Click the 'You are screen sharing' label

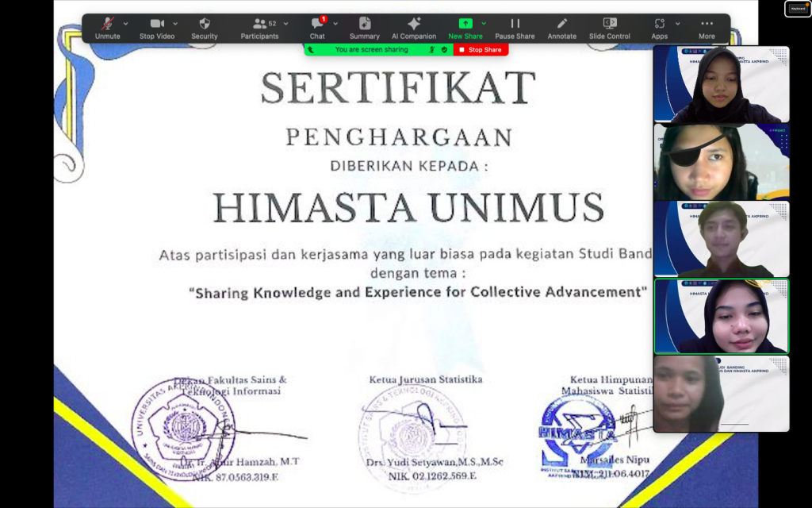[x=371, y=50]
